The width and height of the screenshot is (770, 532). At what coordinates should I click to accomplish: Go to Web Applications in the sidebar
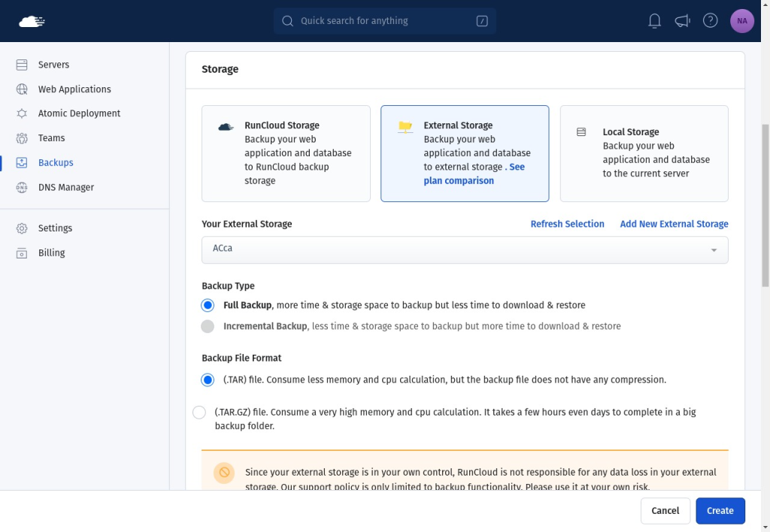[x=74, y=89]
